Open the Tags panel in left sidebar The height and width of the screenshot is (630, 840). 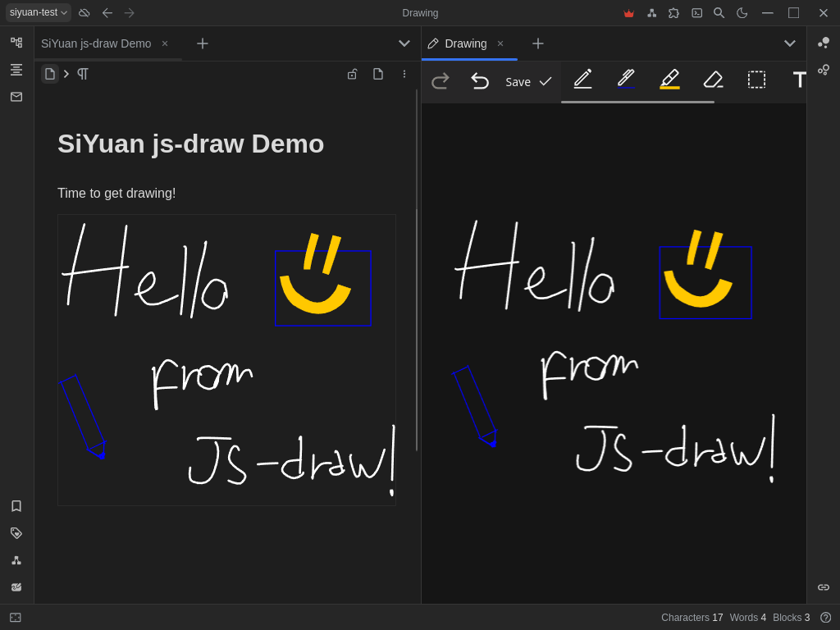coord(16,533)
